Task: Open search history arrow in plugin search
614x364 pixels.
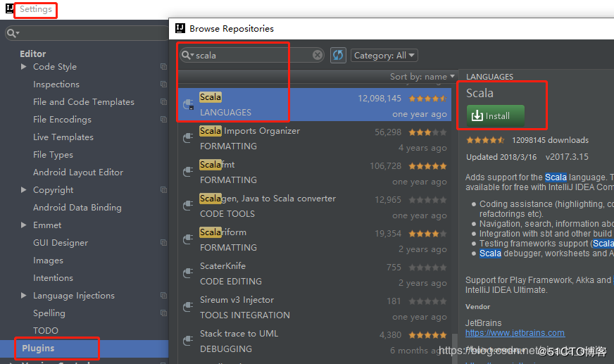Action: tap(192, 55)
